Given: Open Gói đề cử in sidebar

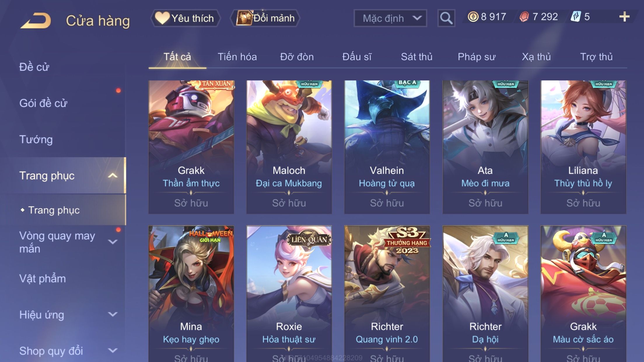Looking at the screenshot, I should pyautogui.click(x=43, y=103).
